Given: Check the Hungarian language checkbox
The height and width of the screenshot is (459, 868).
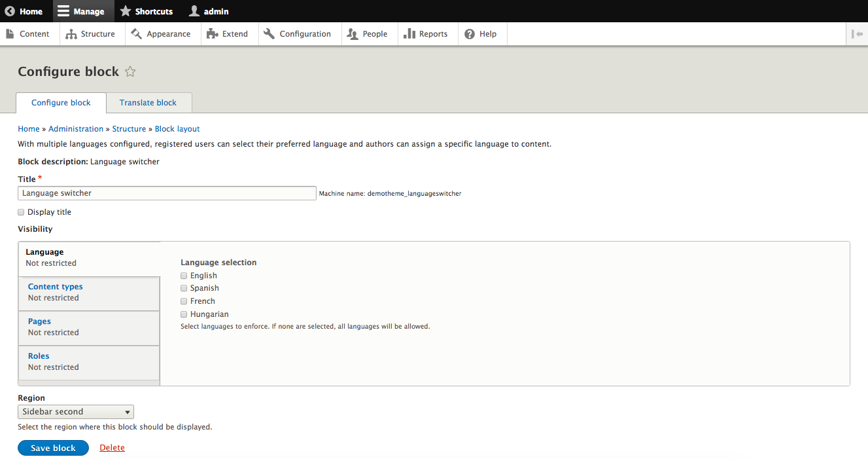Looking at the screenshot, I should (184, 314).
